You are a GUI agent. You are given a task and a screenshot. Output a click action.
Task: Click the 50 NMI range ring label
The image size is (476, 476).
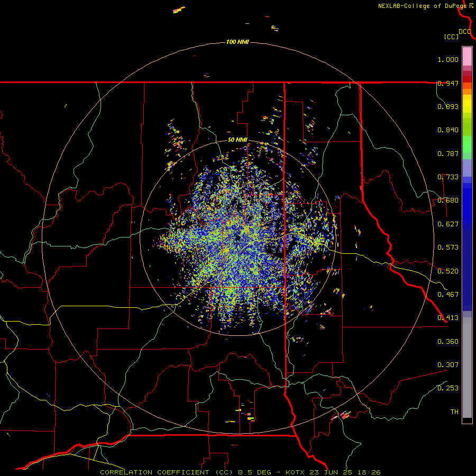[x=237, y=140]
